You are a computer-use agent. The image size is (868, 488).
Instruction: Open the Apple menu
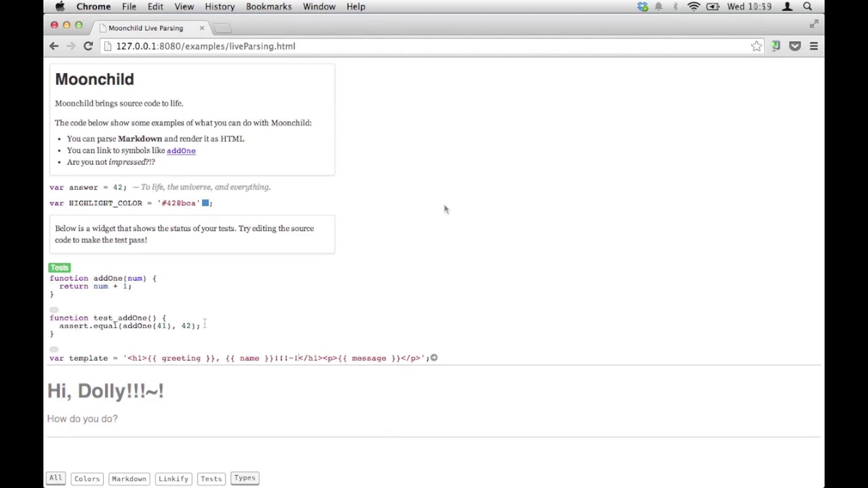60,7
